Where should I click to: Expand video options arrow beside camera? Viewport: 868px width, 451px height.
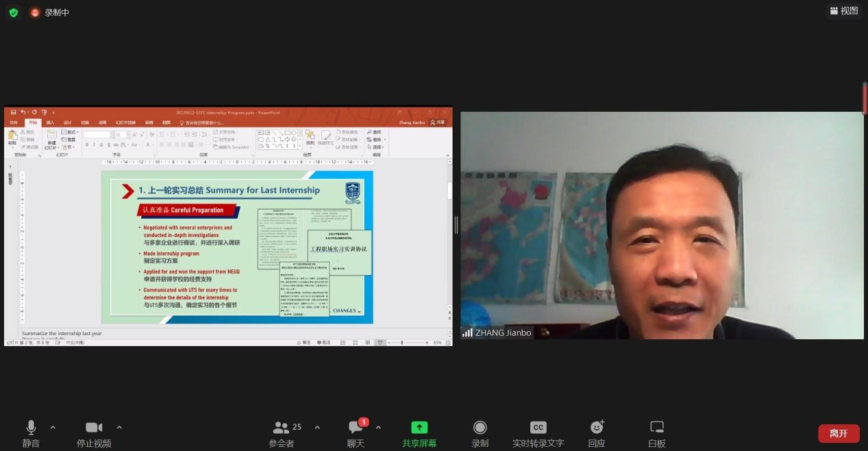[119, 428]
